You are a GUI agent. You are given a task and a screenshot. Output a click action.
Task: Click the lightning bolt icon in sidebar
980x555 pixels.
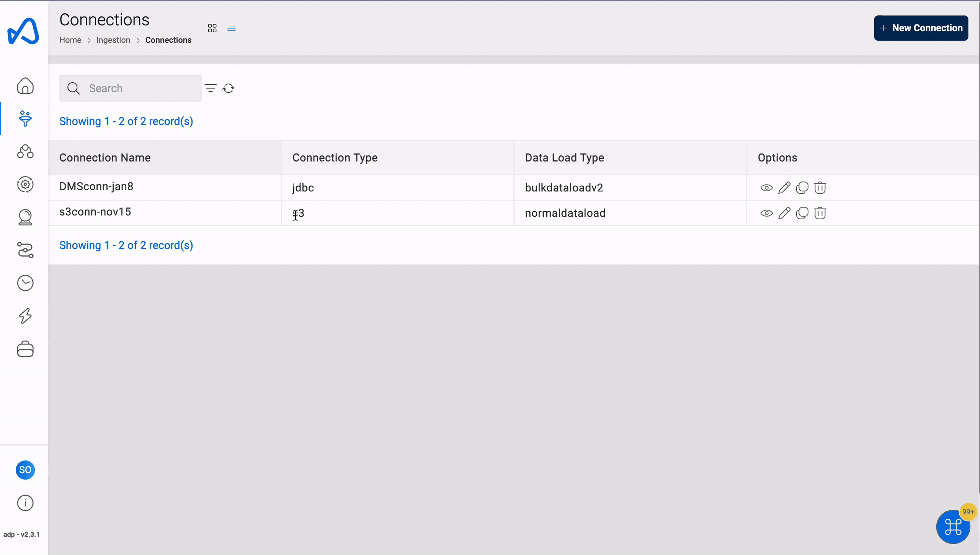pos(24,316)
